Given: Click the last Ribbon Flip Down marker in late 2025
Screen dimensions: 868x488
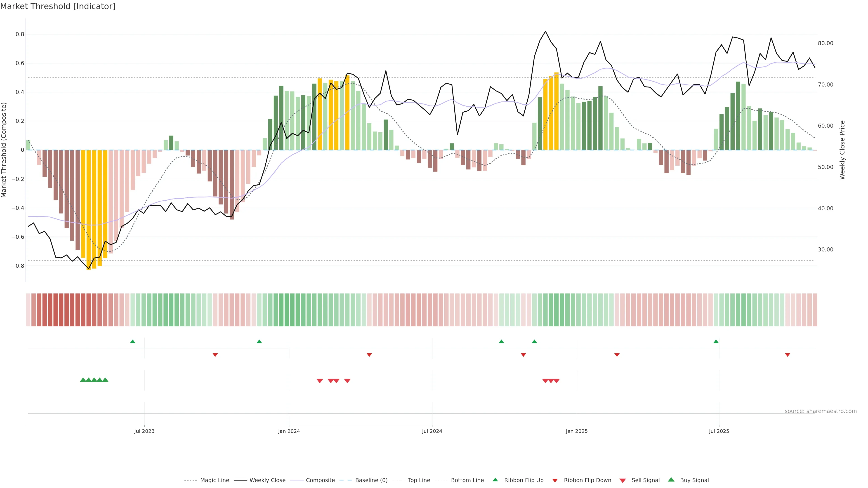Looking at the screenshot, I should click(x=788, y=355).
